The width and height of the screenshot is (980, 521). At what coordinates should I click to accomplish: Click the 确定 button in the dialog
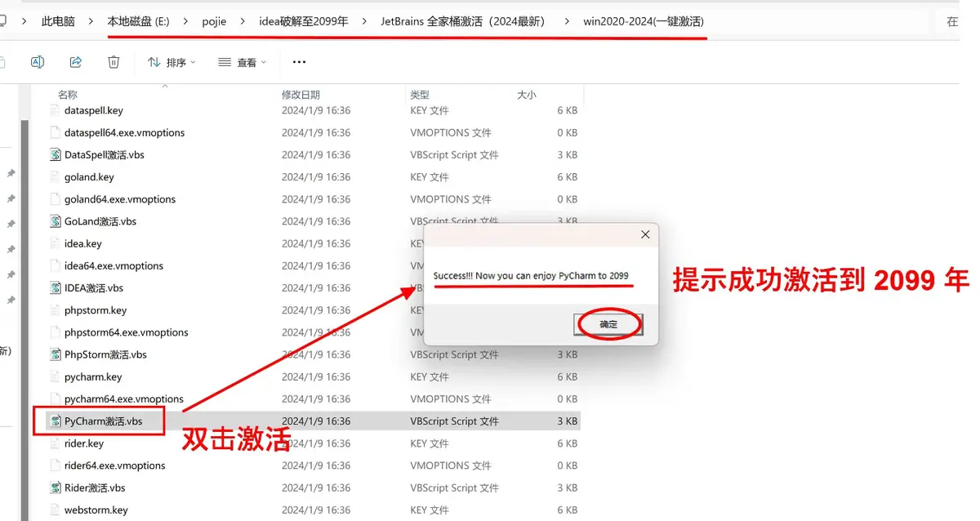(609, 324)
